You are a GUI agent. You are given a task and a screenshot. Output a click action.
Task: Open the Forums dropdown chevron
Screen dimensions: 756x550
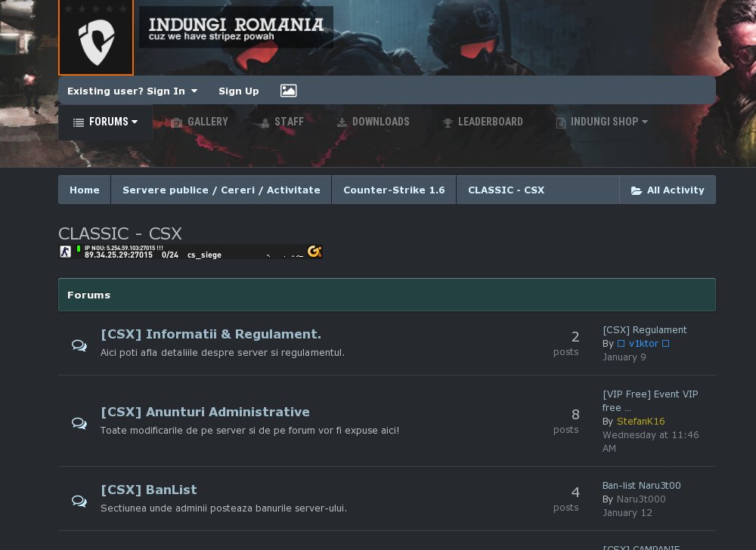point(135,122)
